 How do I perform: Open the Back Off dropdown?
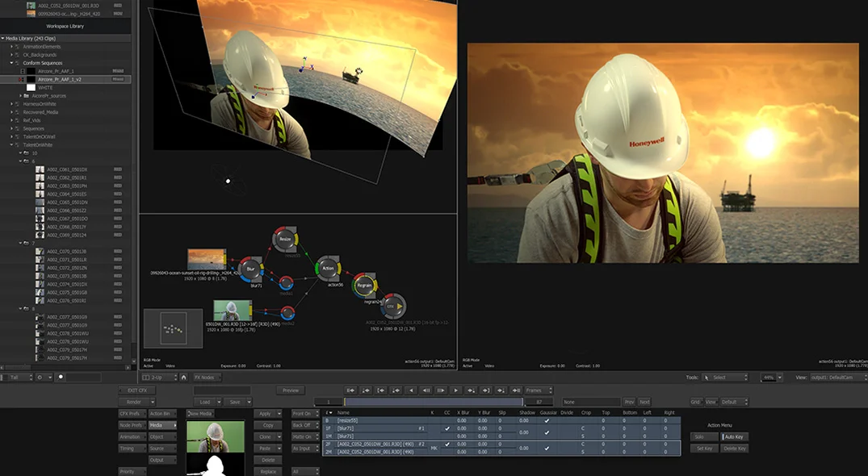click(305, 425)
